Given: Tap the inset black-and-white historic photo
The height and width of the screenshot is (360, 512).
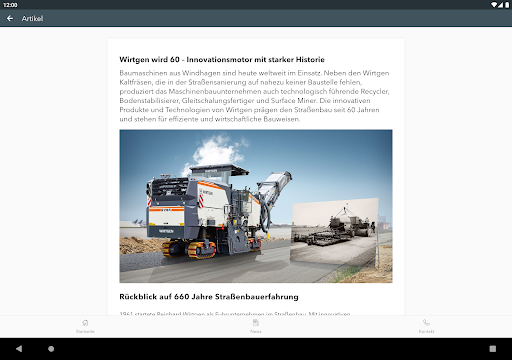Looking at the screenshot, I should 334,232.
